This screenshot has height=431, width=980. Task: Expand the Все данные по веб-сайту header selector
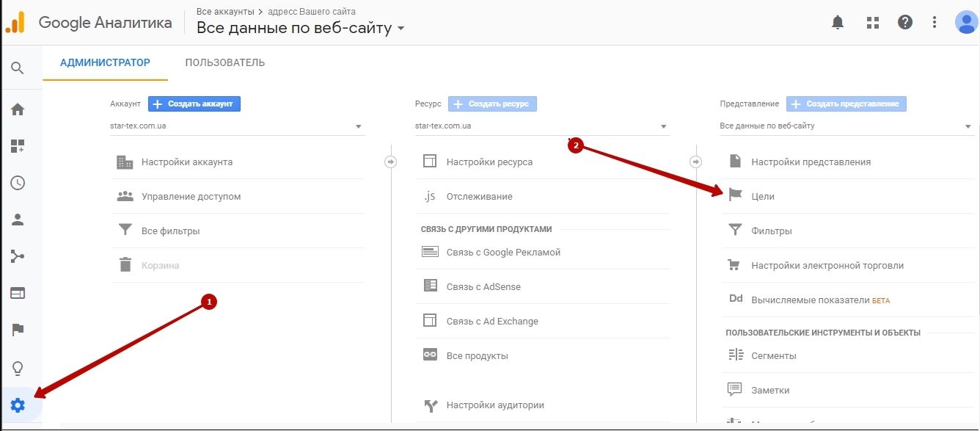pos(301,29)
